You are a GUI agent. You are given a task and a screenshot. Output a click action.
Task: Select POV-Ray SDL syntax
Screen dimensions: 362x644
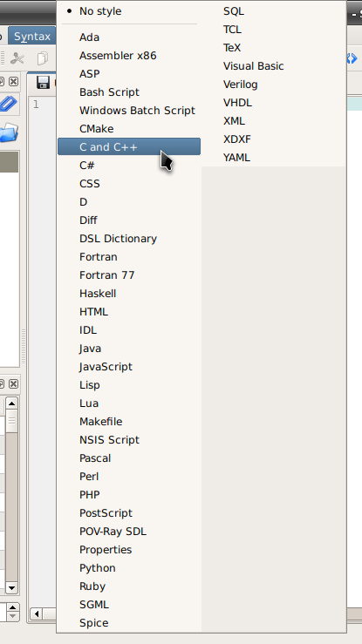pyautogui.click(x=129, y=532)
